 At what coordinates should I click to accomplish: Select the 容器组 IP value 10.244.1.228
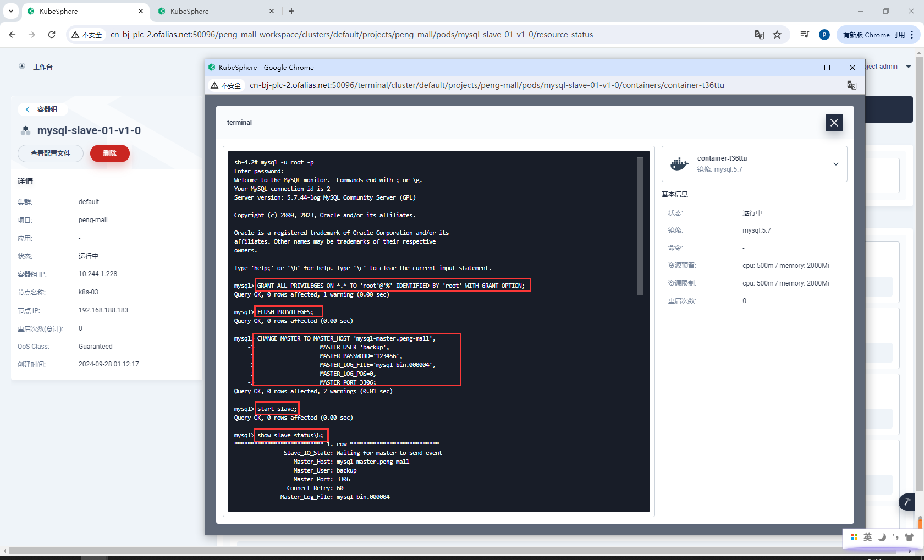(x=98, y=274)
